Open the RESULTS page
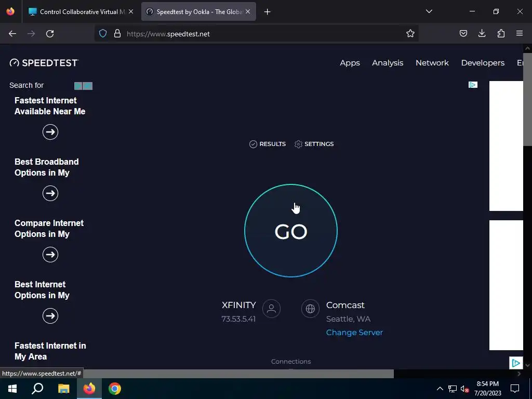 click(268, 144)
